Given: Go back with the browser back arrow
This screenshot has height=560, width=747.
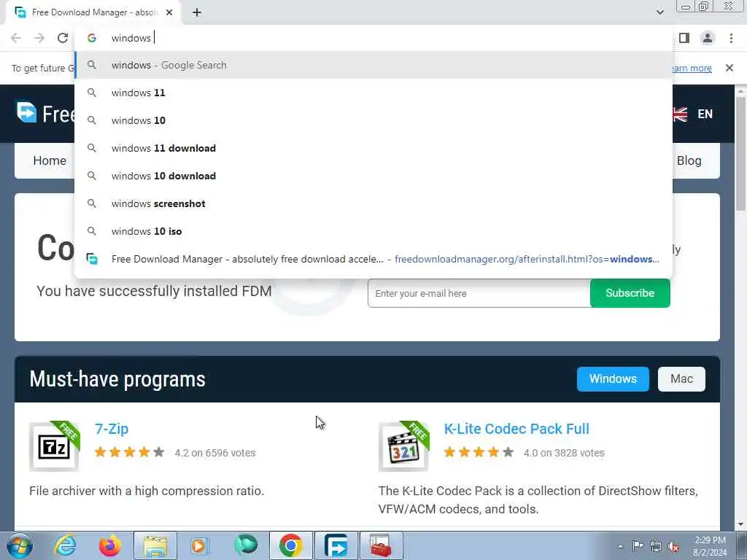Looking at the screenshot, I should coord(16,38).
